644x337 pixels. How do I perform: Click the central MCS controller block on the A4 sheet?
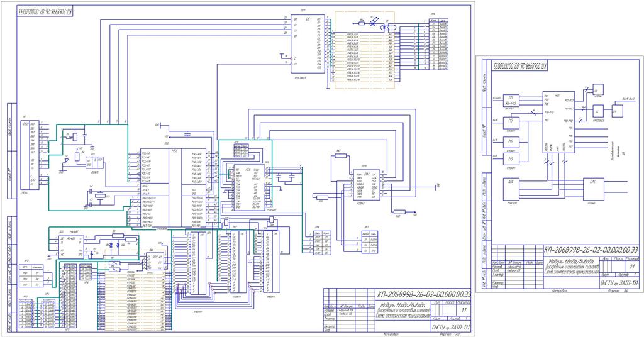point(558,122)
